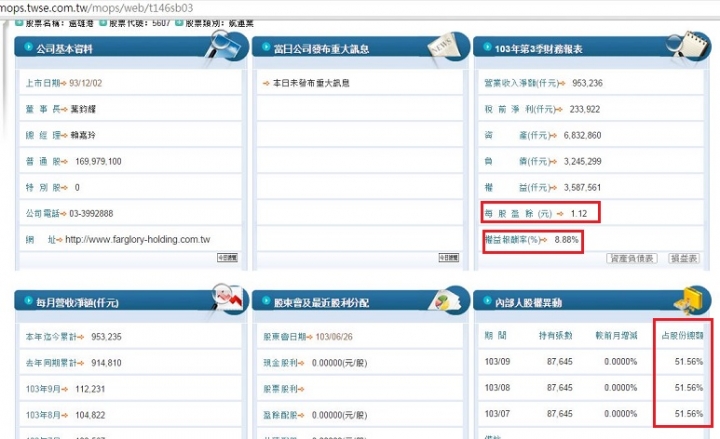Select the 公司基本資料 panel title
The image size is (720, 439).
tap(64, 49)
